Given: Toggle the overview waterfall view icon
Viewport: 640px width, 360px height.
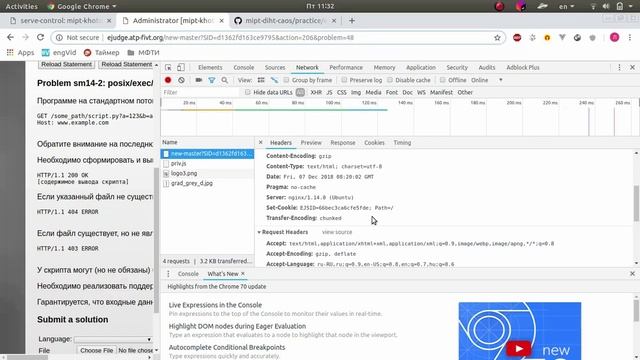Looking at the screenshot, I should pos(274,80).
